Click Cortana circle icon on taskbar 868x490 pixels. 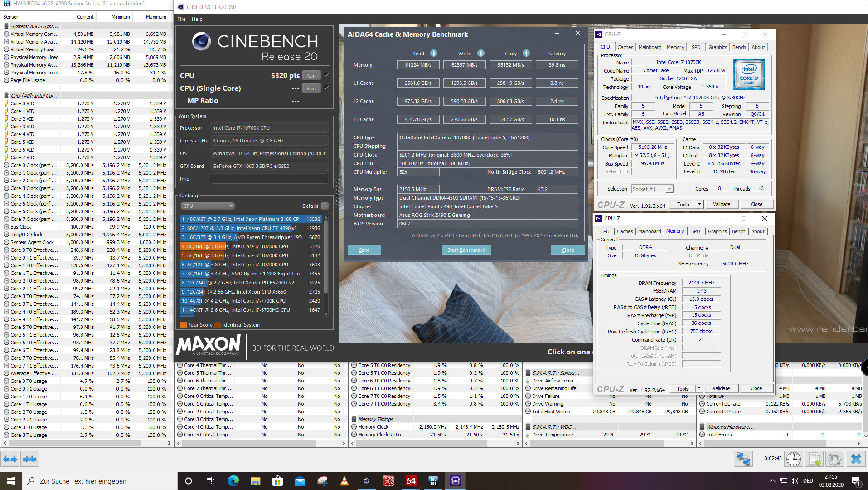click(189, 481)
